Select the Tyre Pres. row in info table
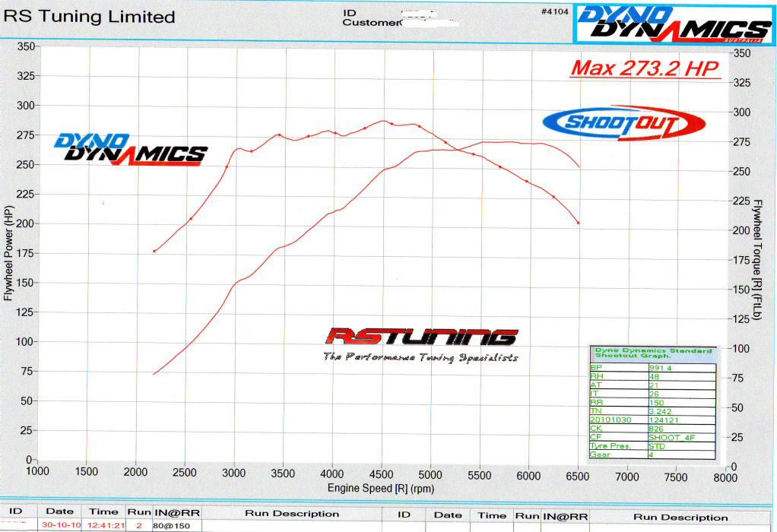 click(652, 446)
